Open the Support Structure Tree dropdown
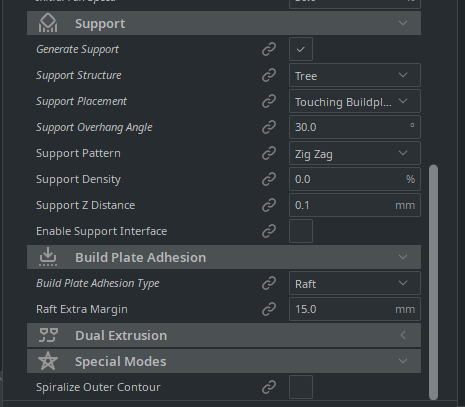The image size is (465, 407). tap(355, 75)
